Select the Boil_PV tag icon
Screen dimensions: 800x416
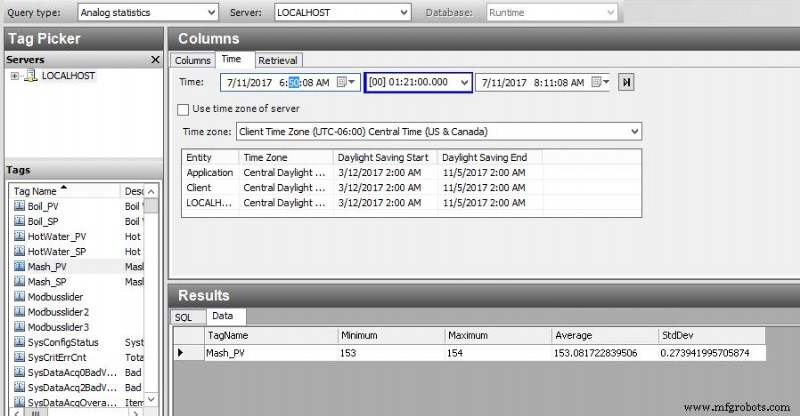click(x=20, y=206)
